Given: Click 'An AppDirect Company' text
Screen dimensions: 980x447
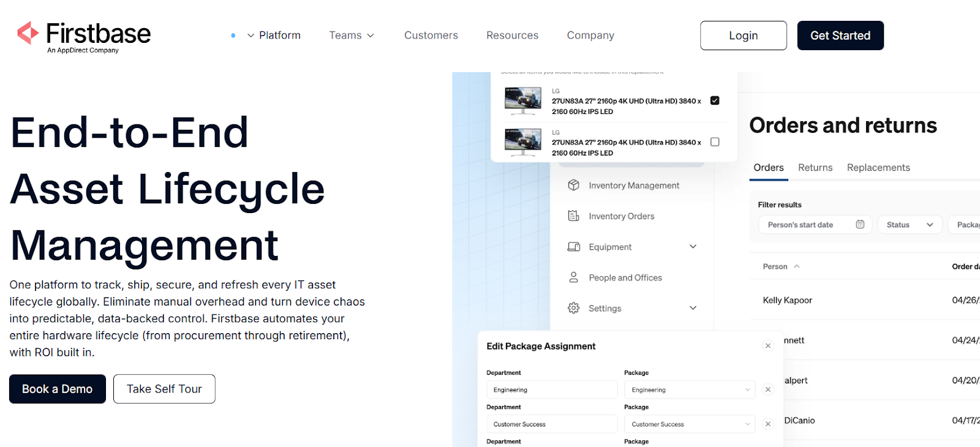Looking at the screenshot, I should 83,50.
